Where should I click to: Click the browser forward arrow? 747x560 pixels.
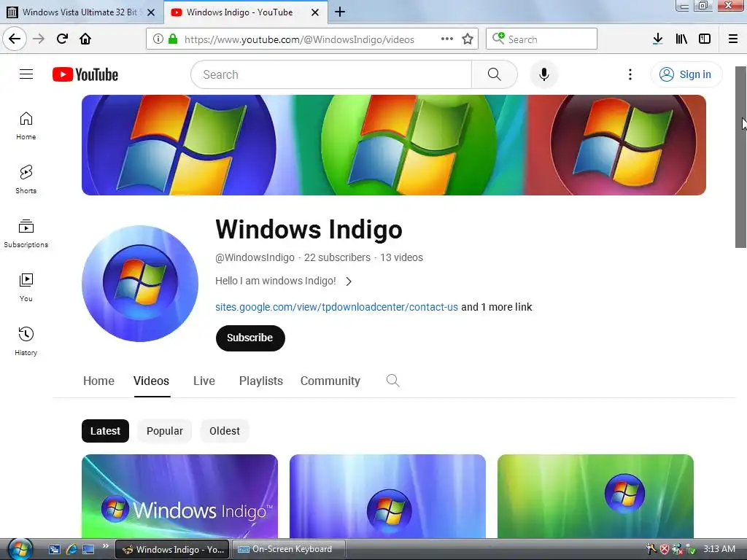(39, 39)
